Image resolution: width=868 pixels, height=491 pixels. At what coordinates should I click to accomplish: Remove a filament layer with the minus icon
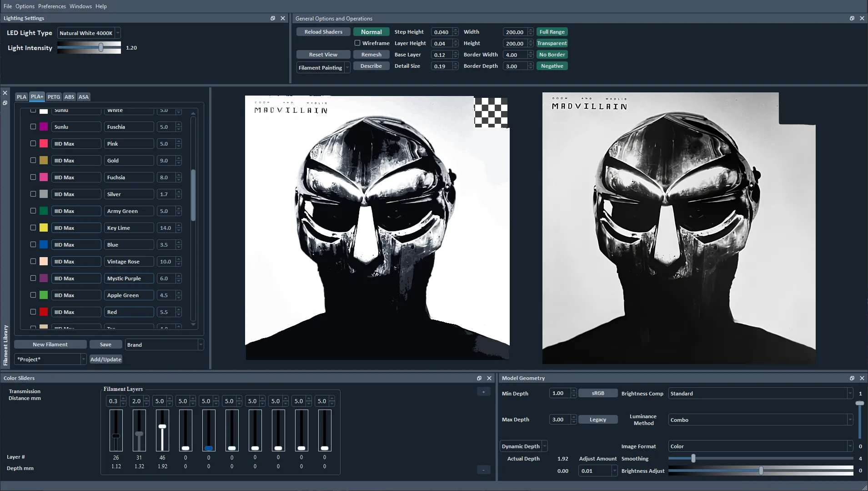pyautogui.click(x=483, y=470)
